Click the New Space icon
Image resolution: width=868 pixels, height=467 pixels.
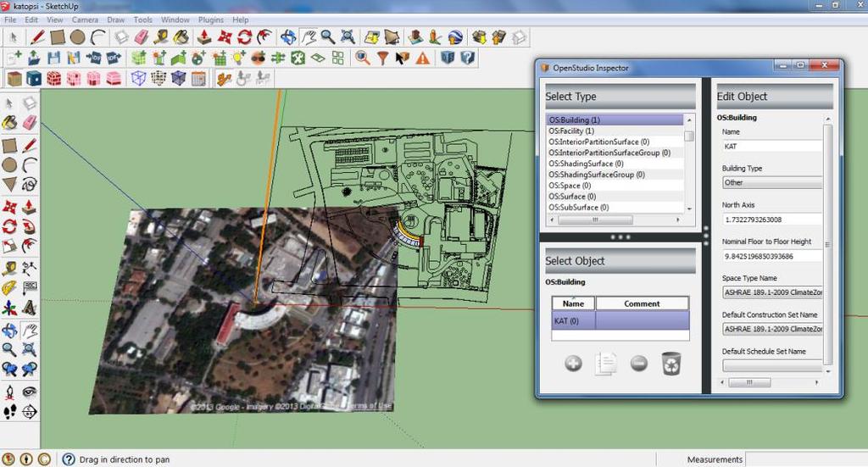tap(139, 58)
